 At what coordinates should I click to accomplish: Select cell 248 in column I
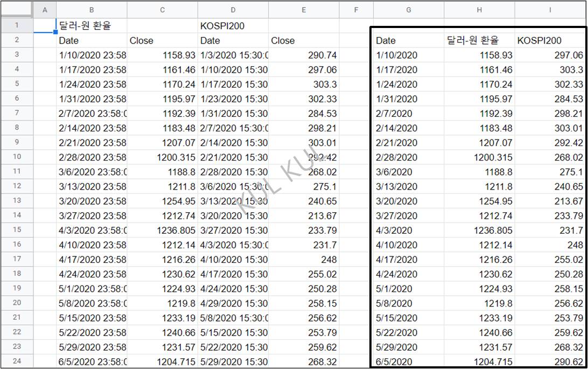pos(550,245)
